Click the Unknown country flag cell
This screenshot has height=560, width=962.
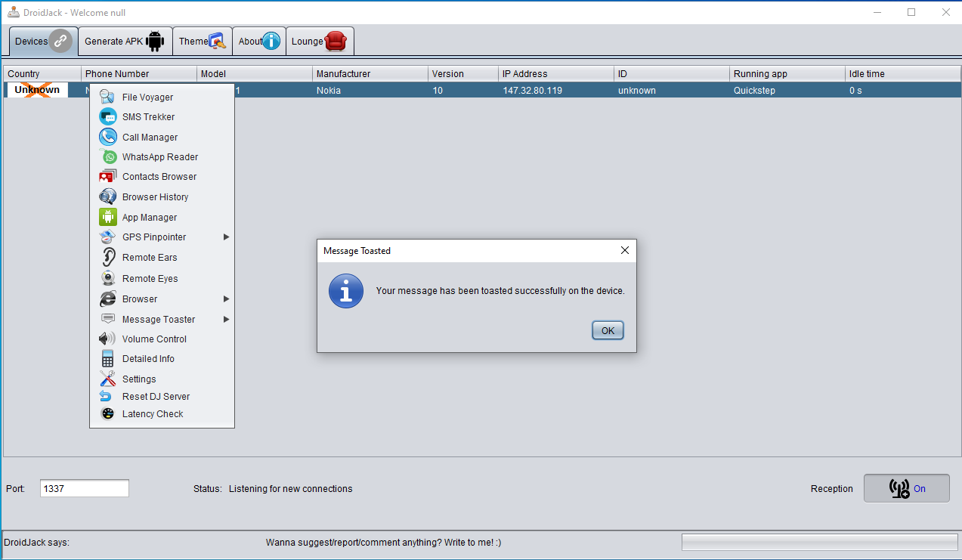click(37, 90)
